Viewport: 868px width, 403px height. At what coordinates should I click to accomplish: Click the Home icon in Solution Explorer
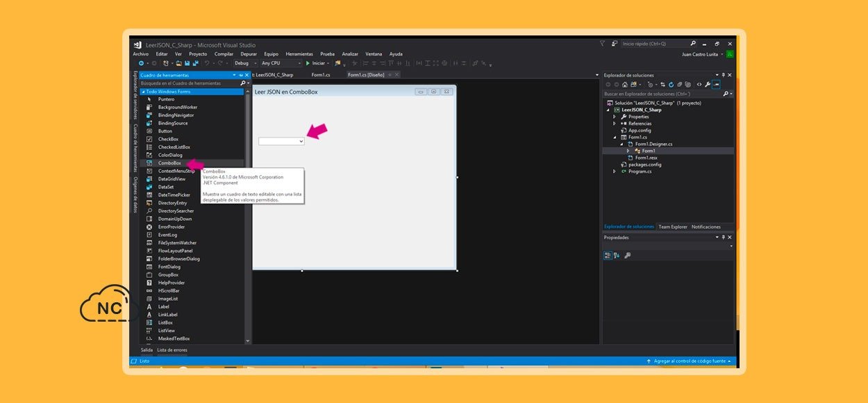pos(625,84)
